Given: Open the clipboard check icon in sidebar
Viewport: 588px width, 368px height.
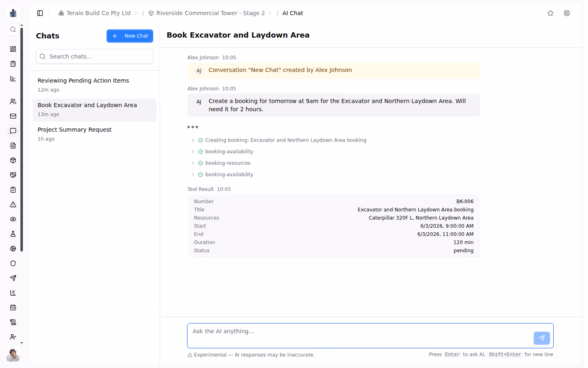Looking at the screenshot, I should [x=13, y=190].
